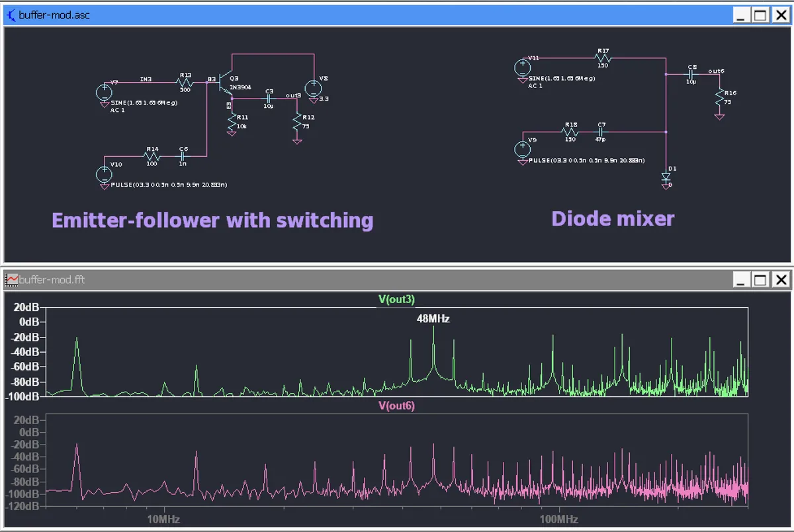
Task: Click the SINE parameters text under V11
Action: (562, 78)
